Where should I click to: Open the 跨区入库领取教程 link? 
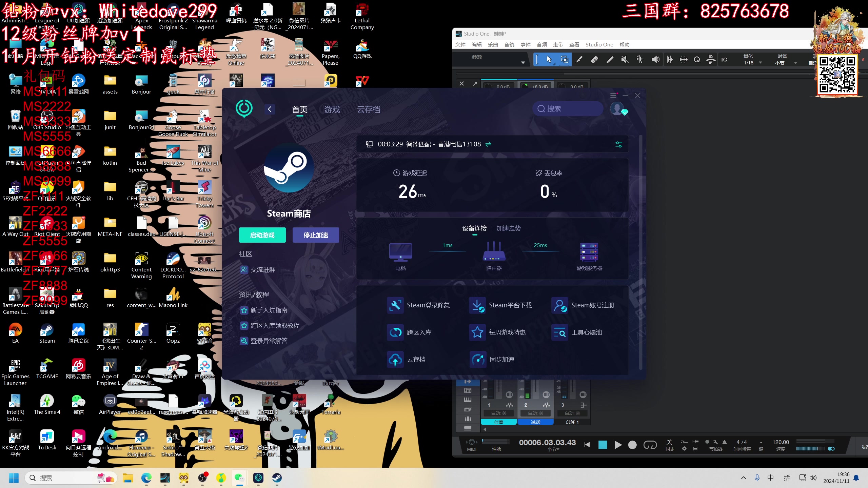[x=270, y=325]
